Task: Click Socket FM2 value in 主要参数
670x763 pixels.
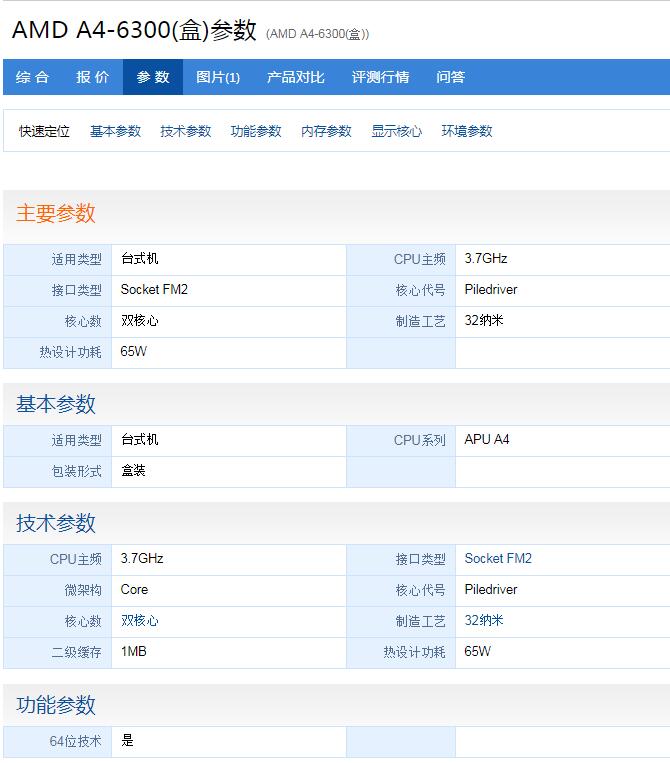Action: pyautogui.click(x=154, y=290)
